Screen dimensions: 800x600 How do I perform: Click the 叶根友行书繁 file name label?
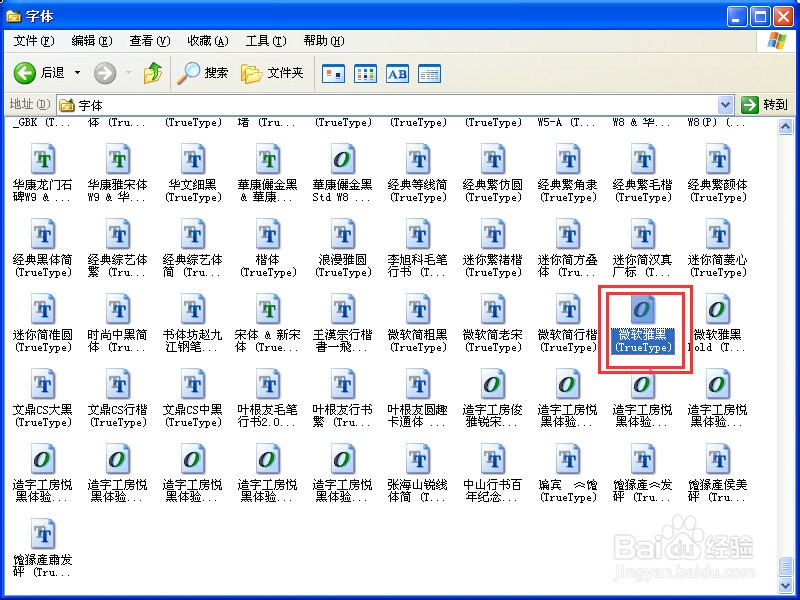343,416
